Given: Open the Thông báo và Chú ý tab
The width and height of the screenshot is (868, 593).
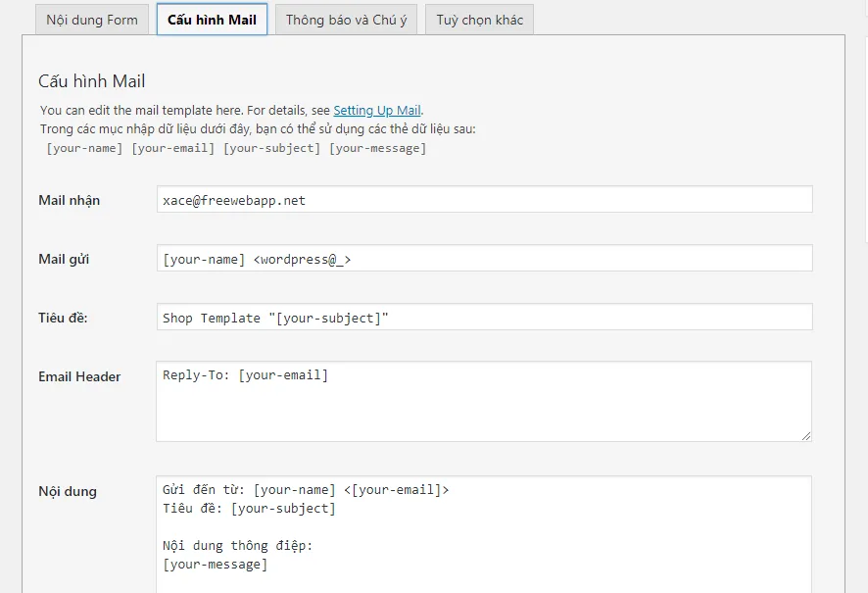Looking at the screenshot, I should (346, 20).
